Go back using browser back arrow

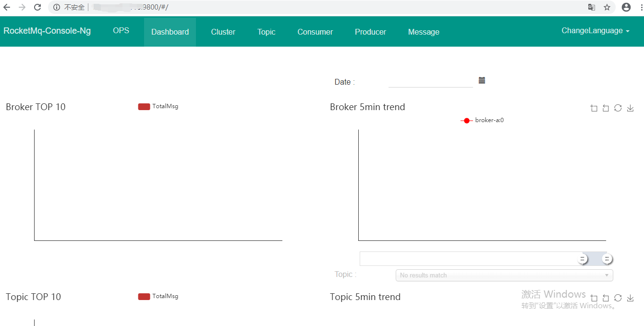click(7, 7)
